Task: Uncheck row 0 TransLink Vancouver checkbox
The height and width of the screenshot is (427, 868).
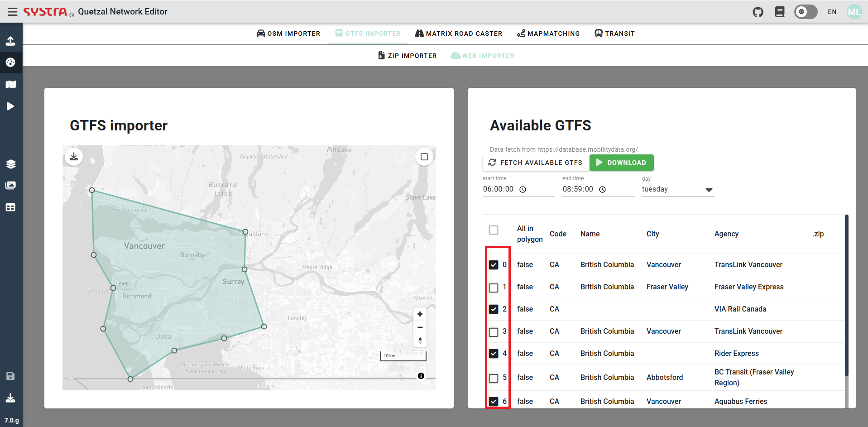Action: coord(494,265)
